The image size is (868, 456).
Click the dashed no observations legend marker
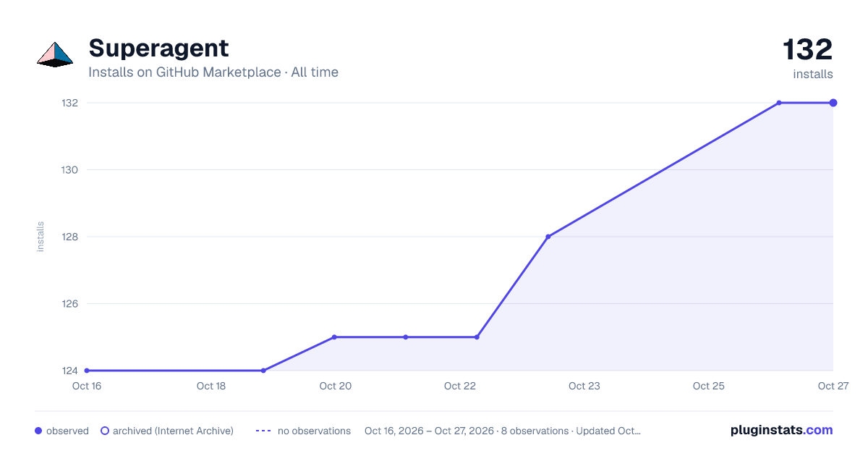pos(263,431)
